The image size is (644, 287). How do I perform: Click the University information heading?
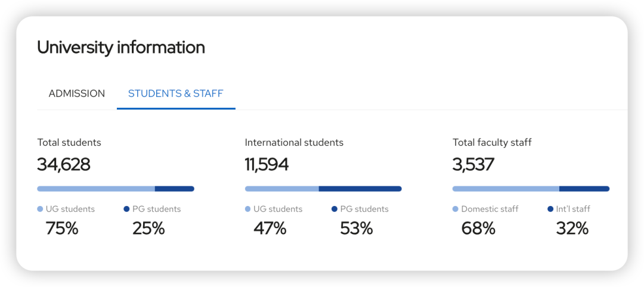(x=121, y=47)
